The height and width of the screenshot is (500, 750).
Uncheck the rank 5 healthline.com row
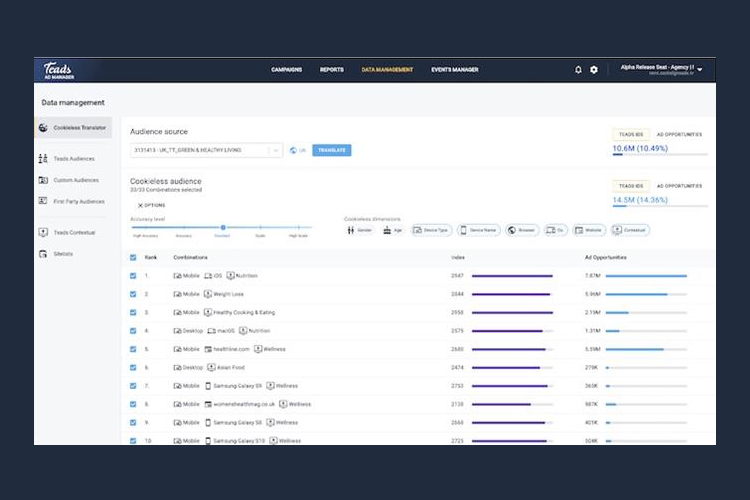134,349
